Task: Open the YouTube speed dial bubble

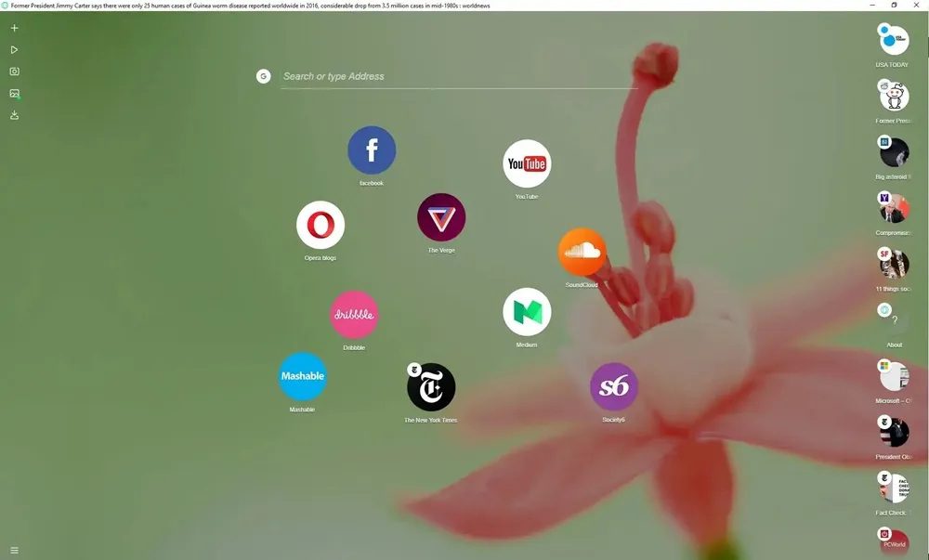Action: pyautogui.click(x=527, y=164)
